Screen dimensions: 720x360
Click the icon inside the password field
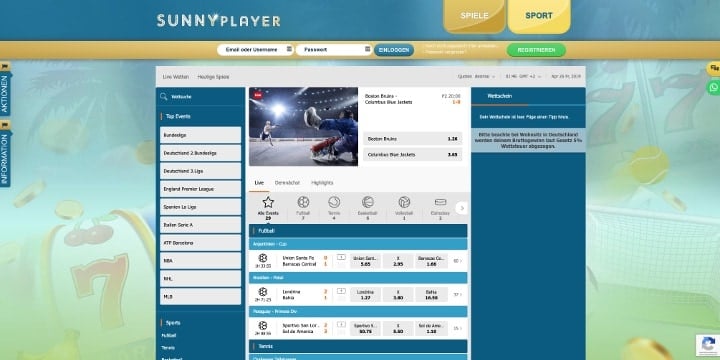click(367, 49)
